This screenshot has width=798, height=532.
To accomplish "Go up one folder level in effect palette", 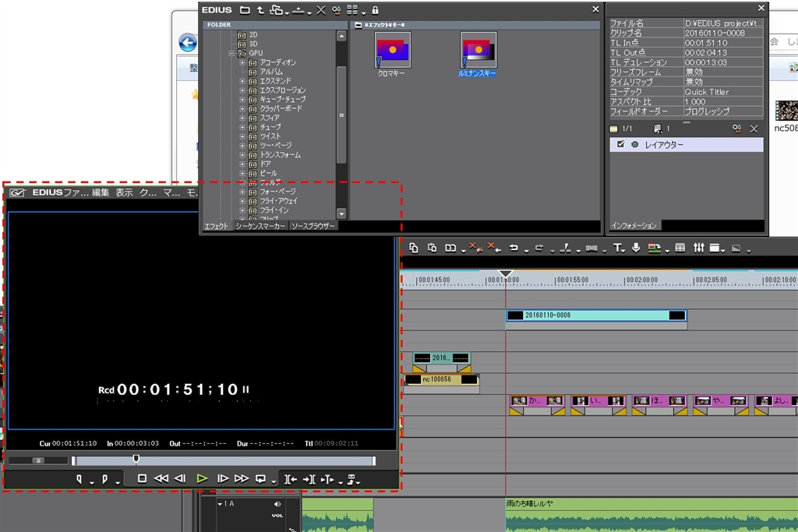I will (260, 10).
